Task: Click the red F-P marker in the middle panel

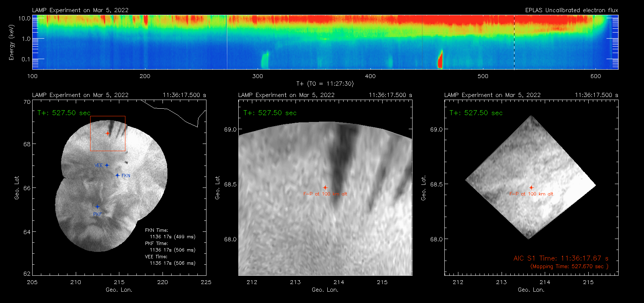Action: (x=325, y=187)
